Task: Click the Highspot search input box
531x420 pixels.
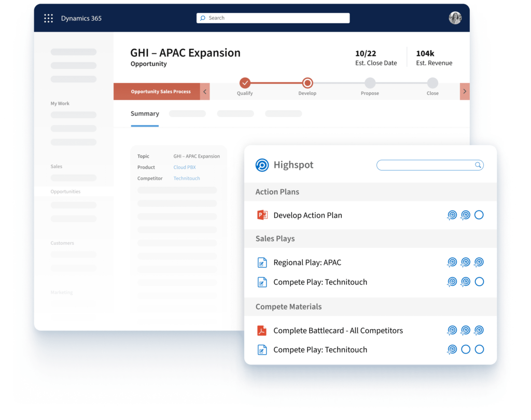Action: 430,165
